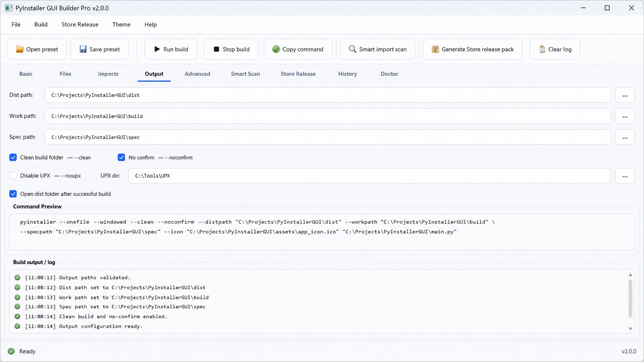The image size is (644, 362).
Task: Click green check icon beside 'Output paths validated.'
Action: coord(17,277)
